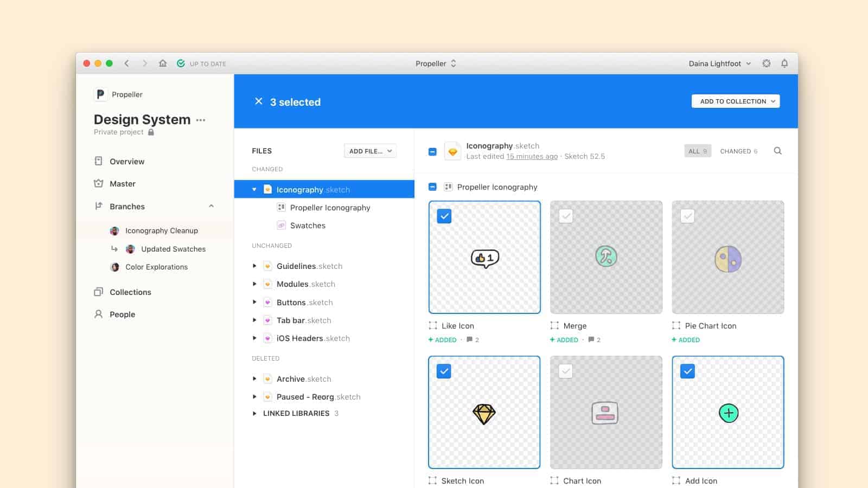The image size is (868, 488).
Task: Click the People icon in sidebar
Action: click(98, 314)
